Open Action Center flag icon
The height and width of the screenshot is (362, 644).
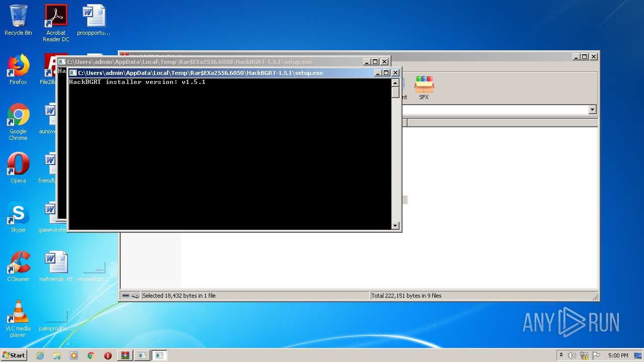point(596,355)
